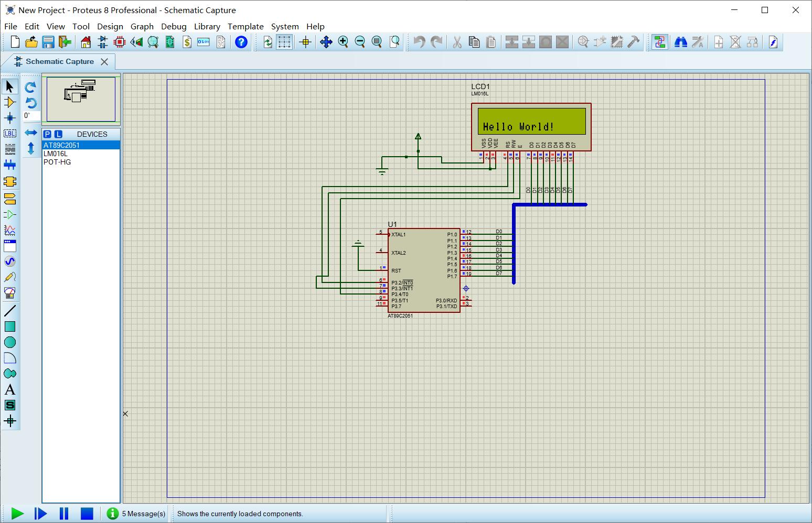
Task: Select the Probe mode tool
Action: tap(10, 277)
